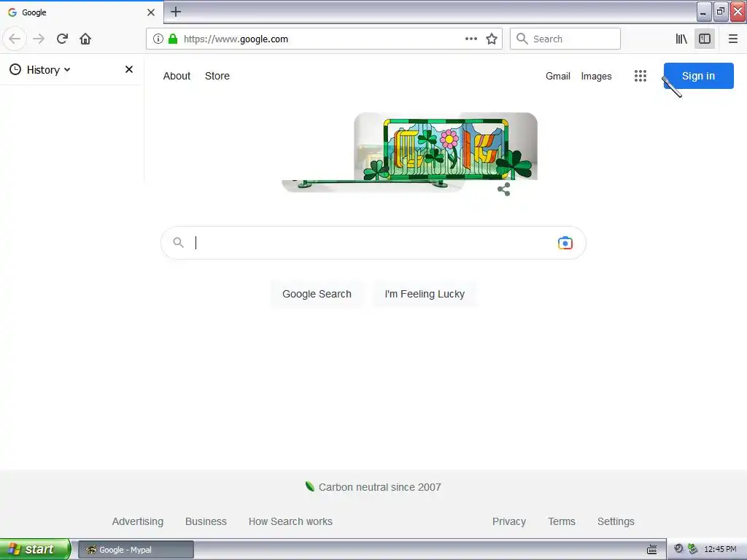Click the green secure connection padlock

[173, 39]
